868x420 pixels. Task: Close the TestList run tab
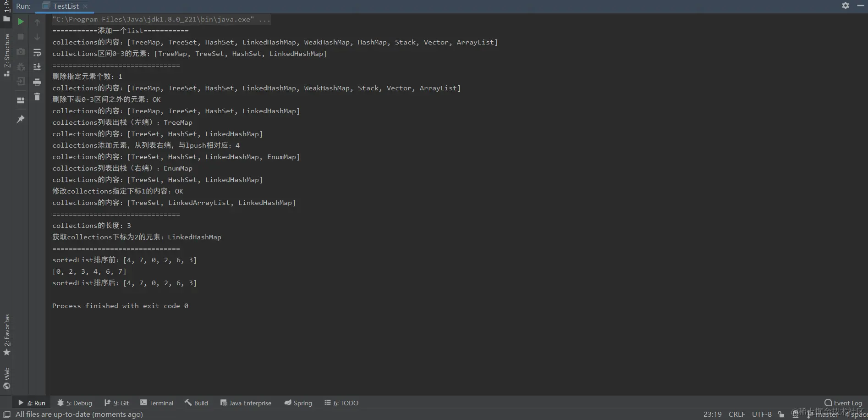[x=85, y=6]
